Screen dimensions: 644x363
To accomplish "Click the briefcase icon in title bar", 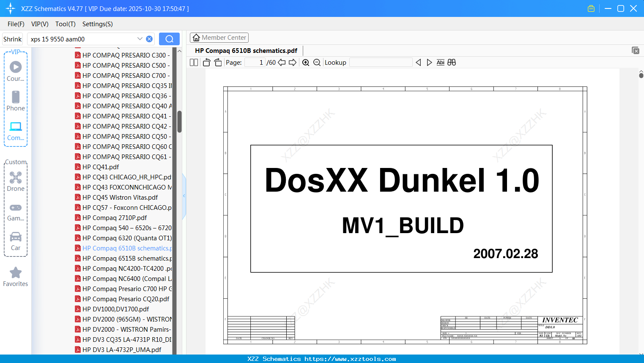I will click(591, 8).
